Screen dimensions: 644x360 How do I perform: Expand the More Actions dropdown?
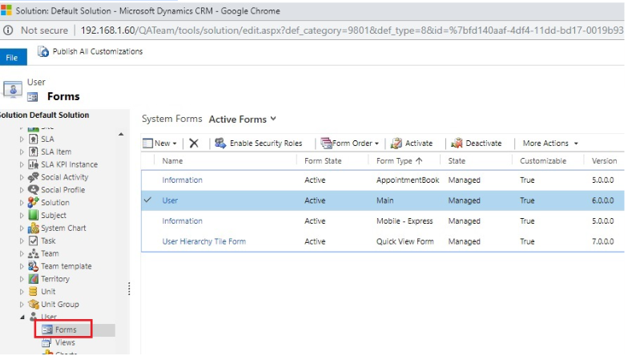[x=550, y=144]
